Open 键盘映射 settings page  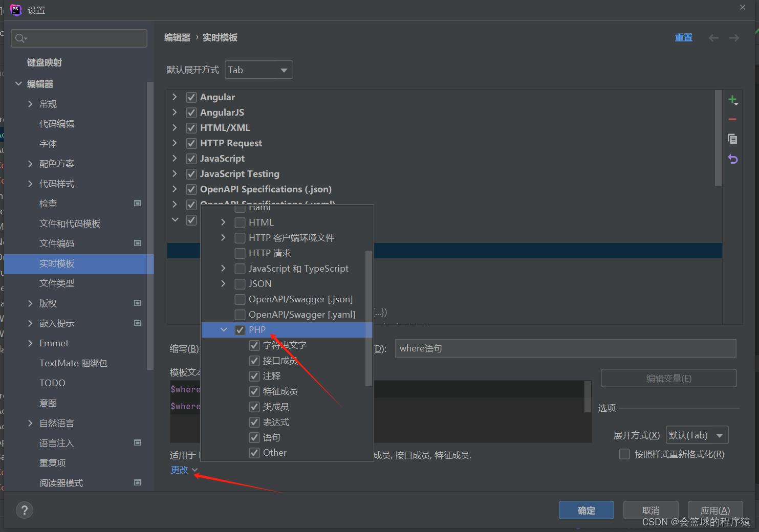tap(45, 62)
